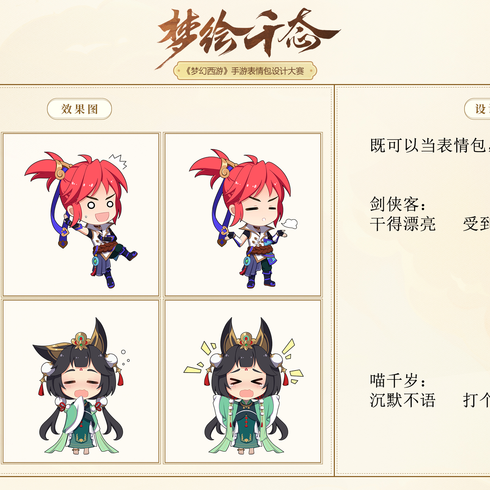The image size is (490, 490).
Task: Click the 干得漂亮 emote caption
Action: pyautogui.click(x=403, y=224)
